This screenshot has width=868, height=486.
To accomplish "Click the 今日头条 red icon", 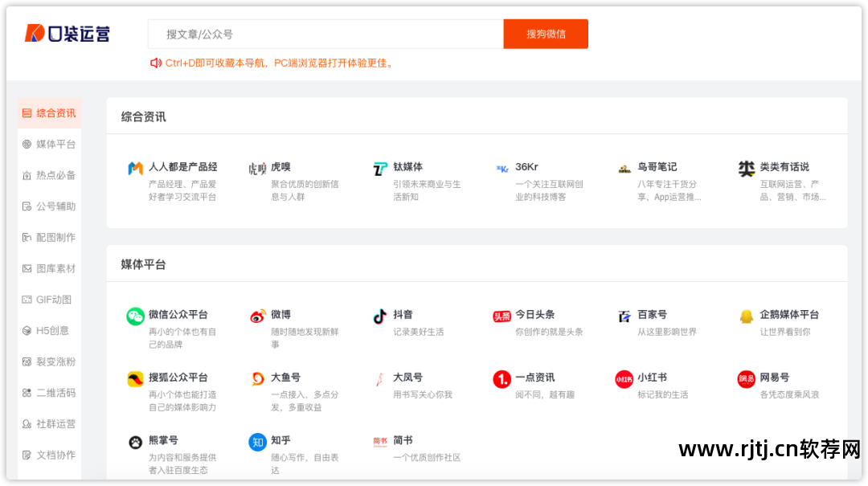I will coord(503,315).
